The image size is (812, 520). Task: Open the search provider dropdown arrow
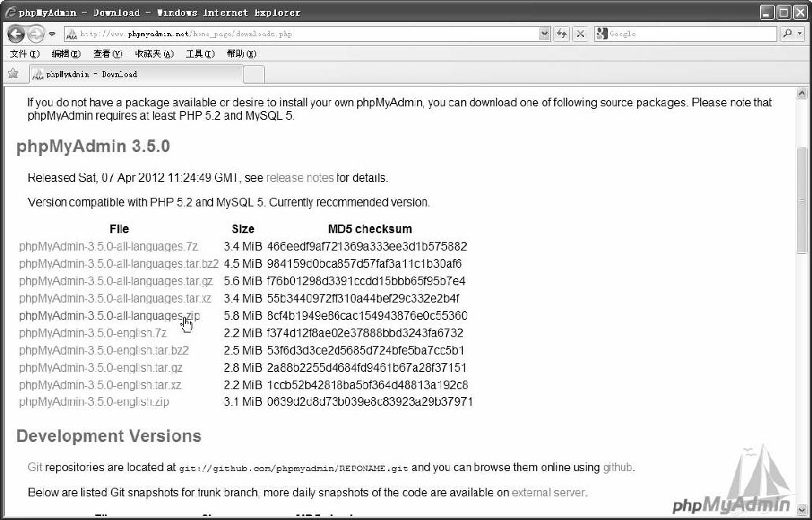800,34
